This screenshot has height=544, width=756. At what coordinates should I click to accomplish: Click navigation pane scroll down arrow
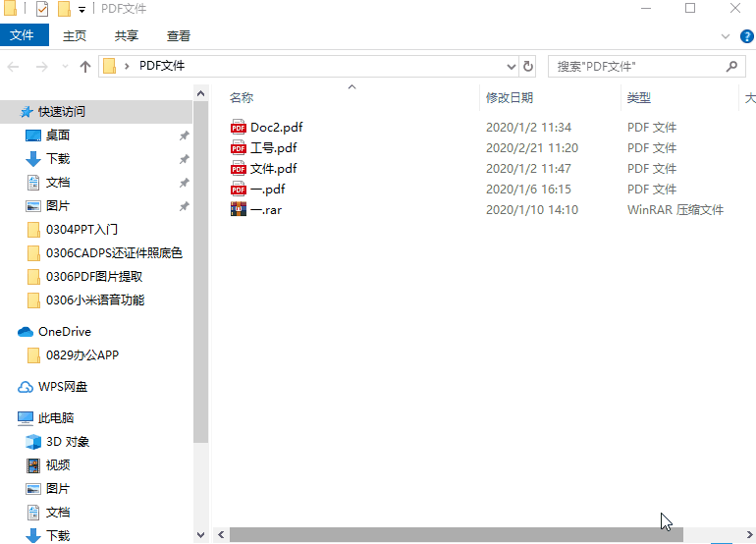tap(201, 535)
